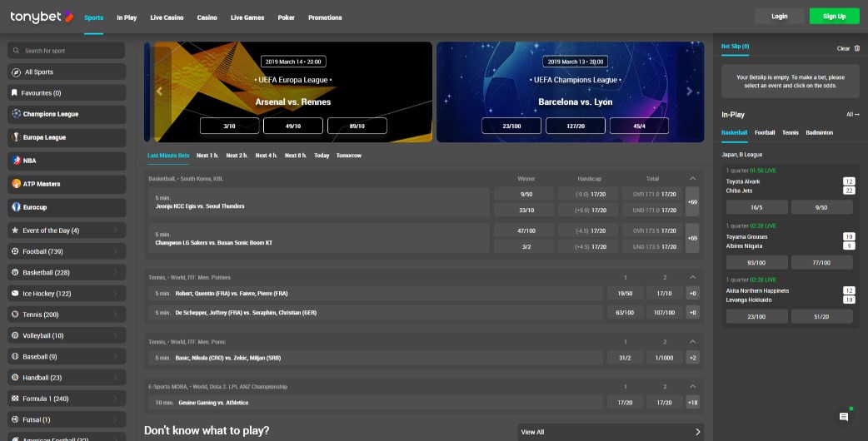
Task: Click the Eurocup icon
Action: pyautogui.click(x=16, y=207)
